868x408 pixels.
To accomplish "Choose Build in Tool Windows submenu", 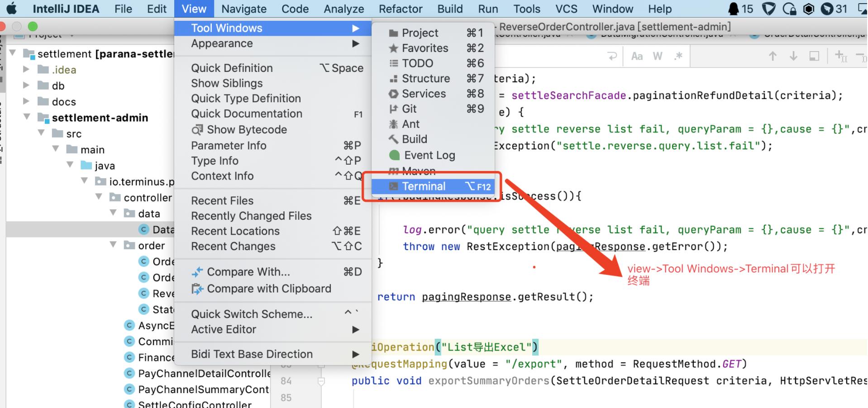I will pos(433,139).
